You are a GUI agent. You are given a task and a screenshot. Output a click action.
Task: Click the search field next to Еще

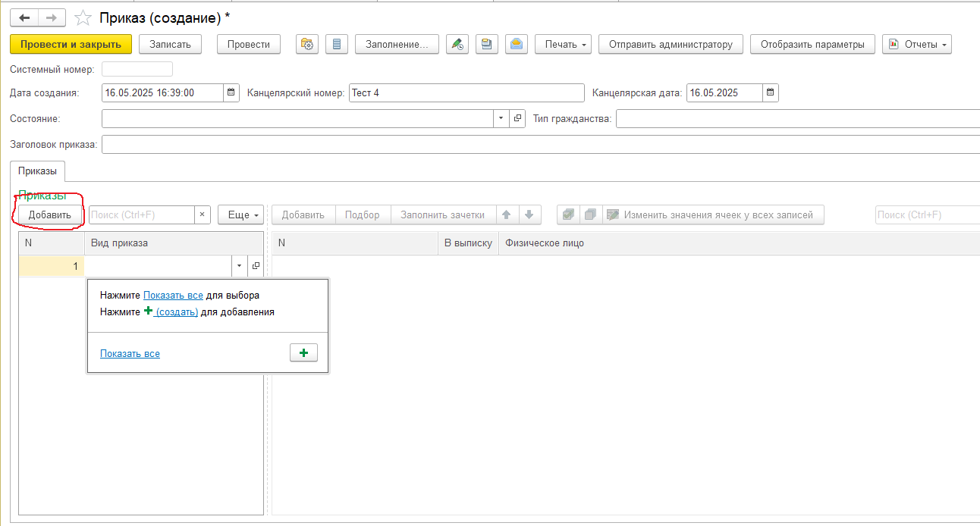[142, 215]
